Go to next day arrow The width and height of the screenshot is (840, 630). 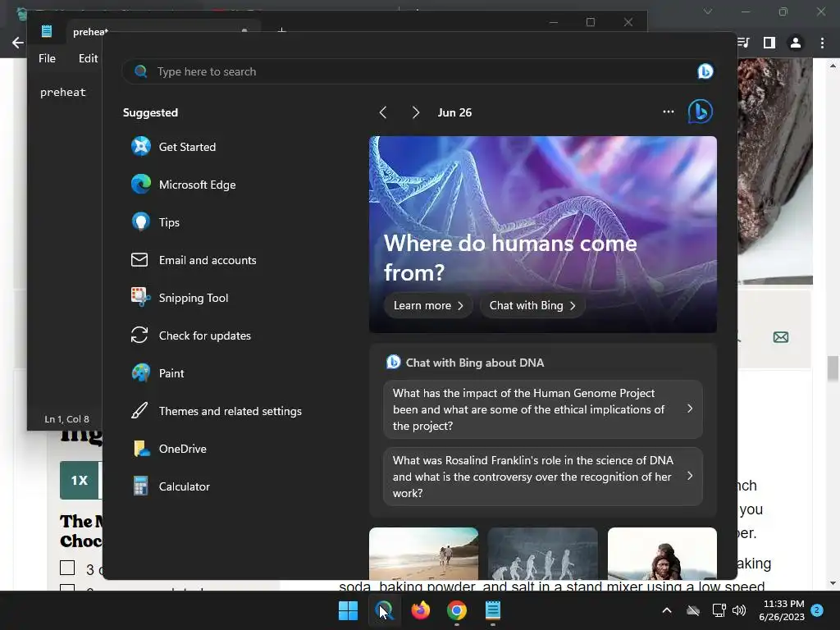pyautogui.click(x=416, y=112)
